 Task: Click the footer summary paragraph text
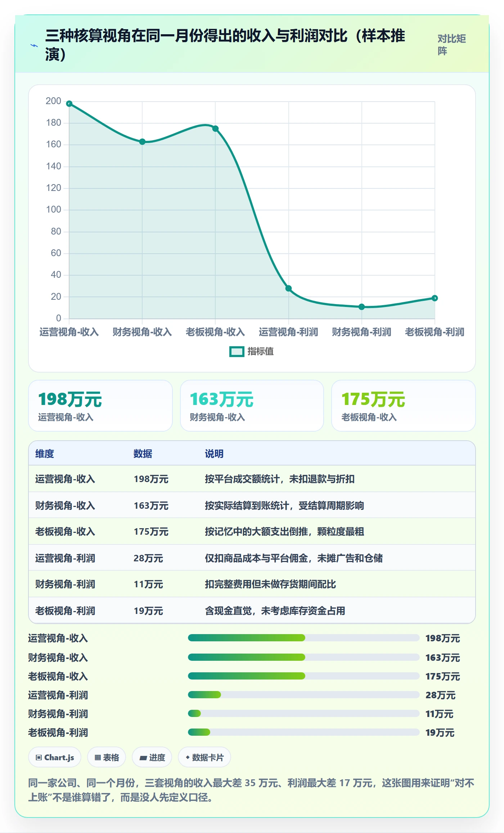[x=251, y=790]
